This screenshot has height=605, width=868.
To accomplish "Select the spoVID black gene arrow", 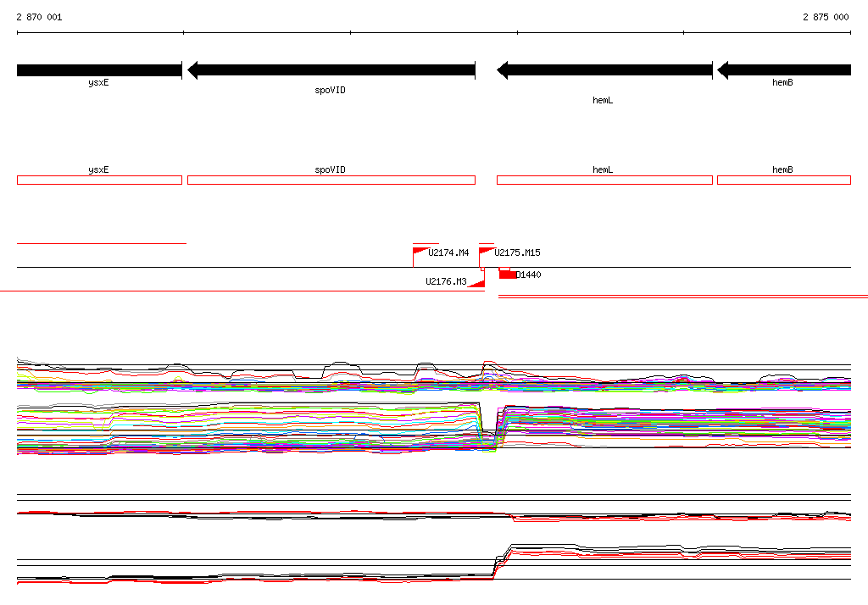I will [331, 70].
